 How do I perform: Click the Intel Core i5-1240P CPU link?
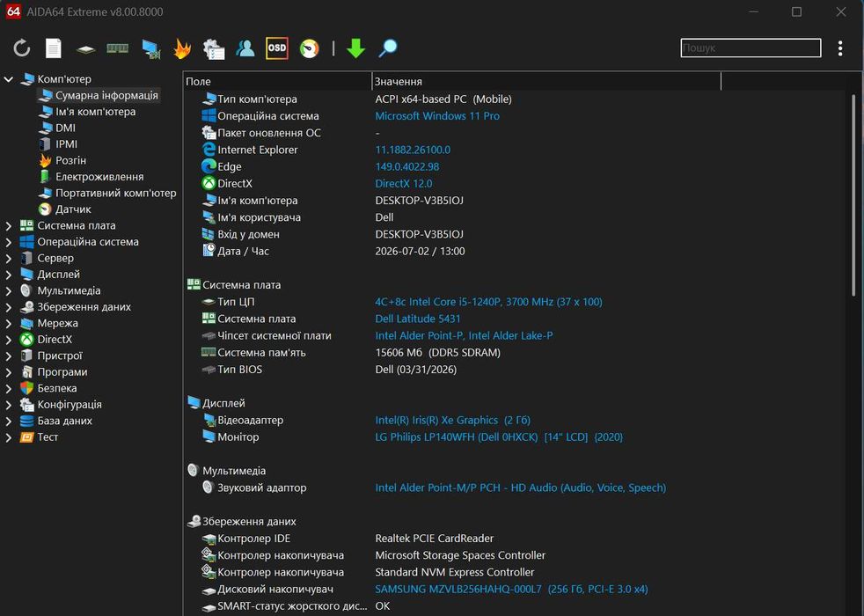tap(489, 302)
